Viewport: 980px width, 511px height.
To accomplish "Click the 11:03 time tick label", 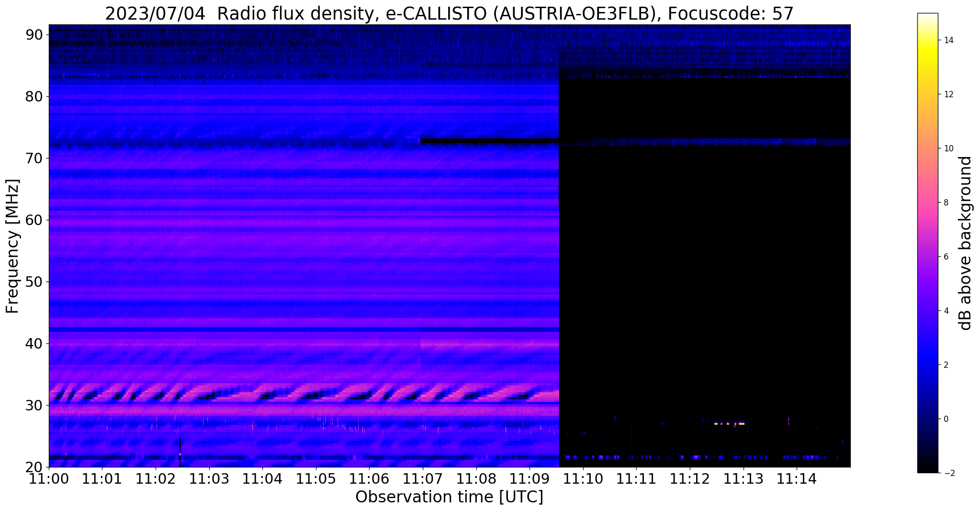I will pyautogui.click(x=209, y=478).
